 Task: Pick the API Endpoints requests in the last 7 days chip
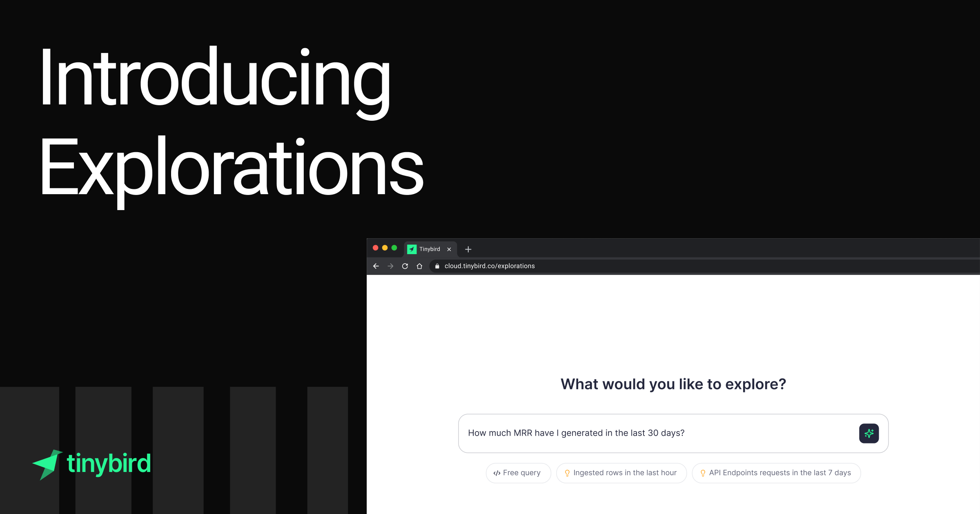click(x=776, y=473)
